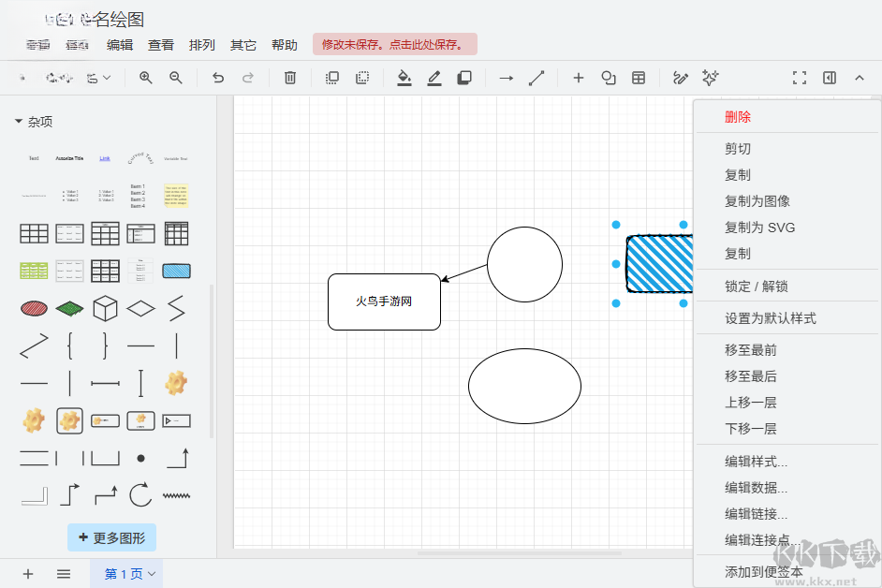Select the zigzag wavy line shape
The height and width of the screenshot is (588, 882).
[177, 495]
